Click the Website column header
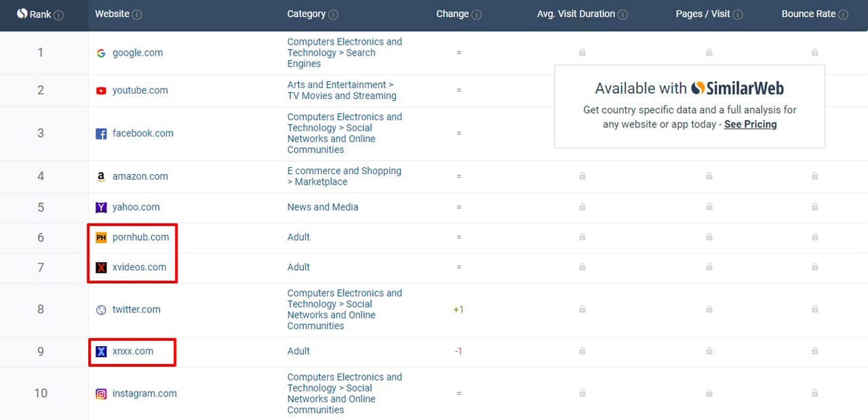This screenshot has height=420, width=868. (x=112, y=14)
